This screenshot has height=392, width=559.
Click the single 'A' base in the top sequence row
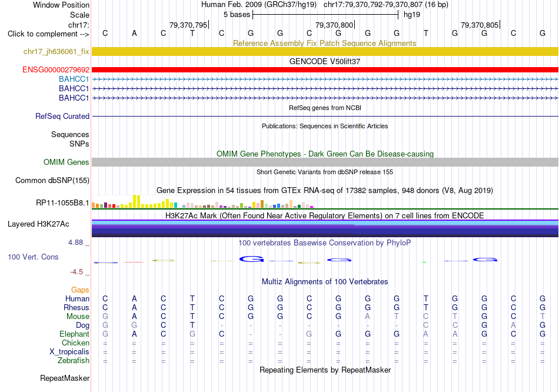coord(134,33)
